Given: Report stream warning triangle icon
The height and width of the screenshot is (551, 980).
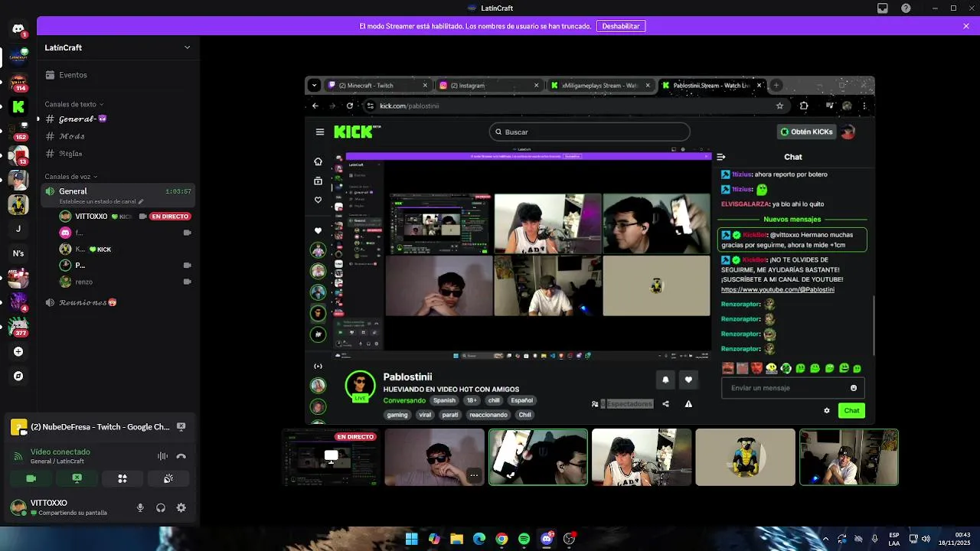Looking at the screenshot, I should point(688,404).
